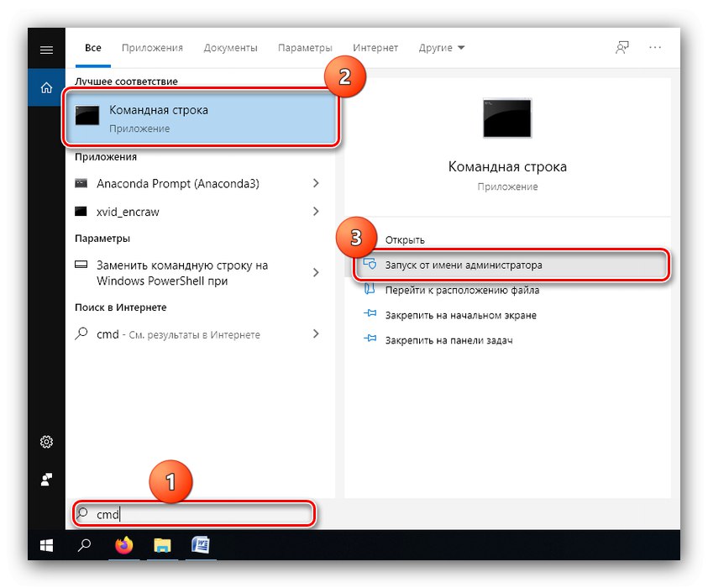
Task: Select xvid_encraw result text
Action: [x=128, y=212]
